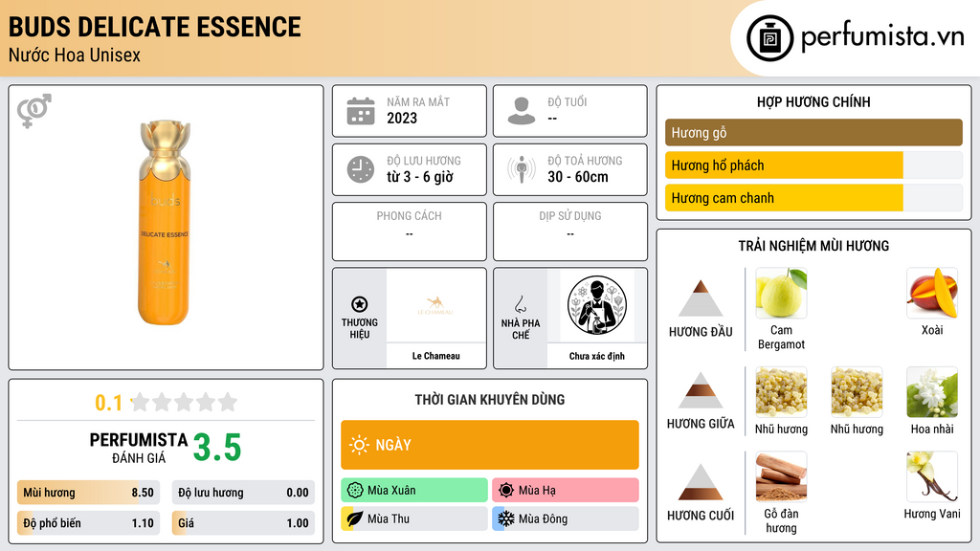Click the Hương hổ phách accord bar
Viewport: 980px width, 551px height.
click(x=813, y=165)
